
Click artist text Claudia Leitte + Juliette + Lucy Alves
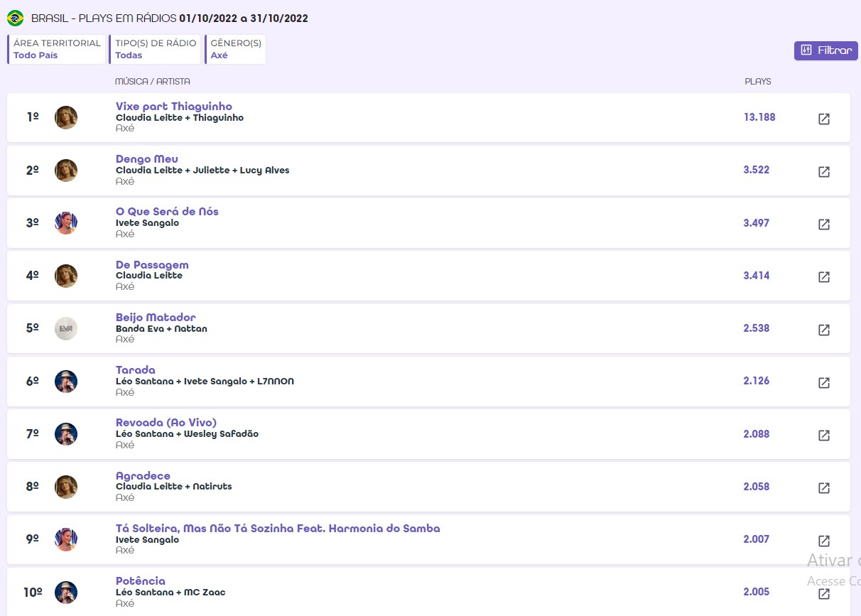click(202, 171)
